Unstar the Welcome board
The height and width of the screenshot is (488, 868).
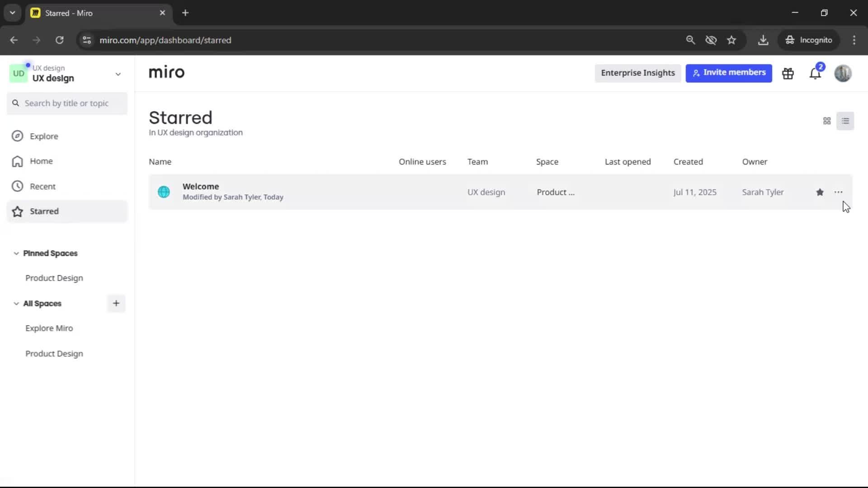click(820, 192)
